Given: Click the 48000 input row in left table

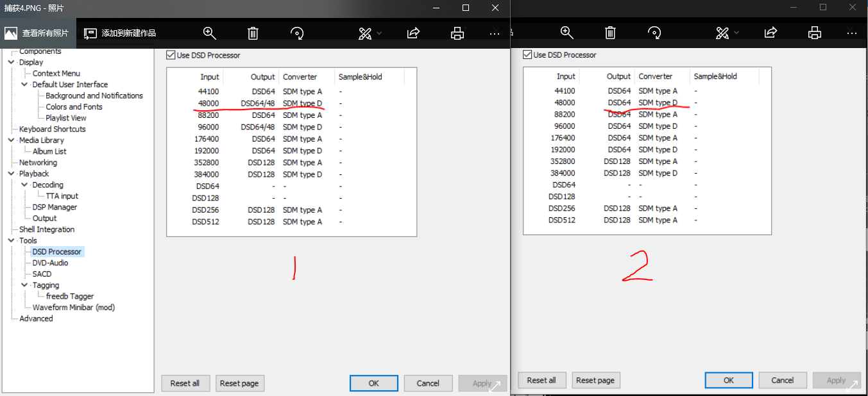Looking at the screenshot, I should point(208,103).
